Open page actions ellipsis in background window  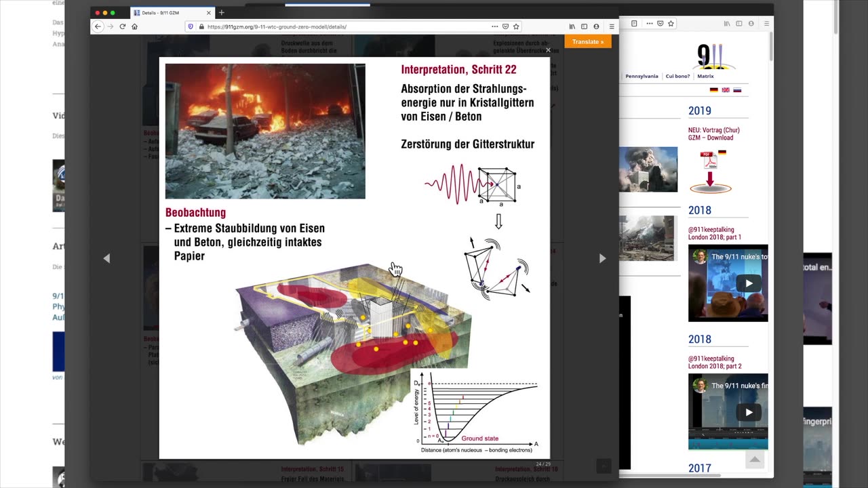[x=649, y=24]
